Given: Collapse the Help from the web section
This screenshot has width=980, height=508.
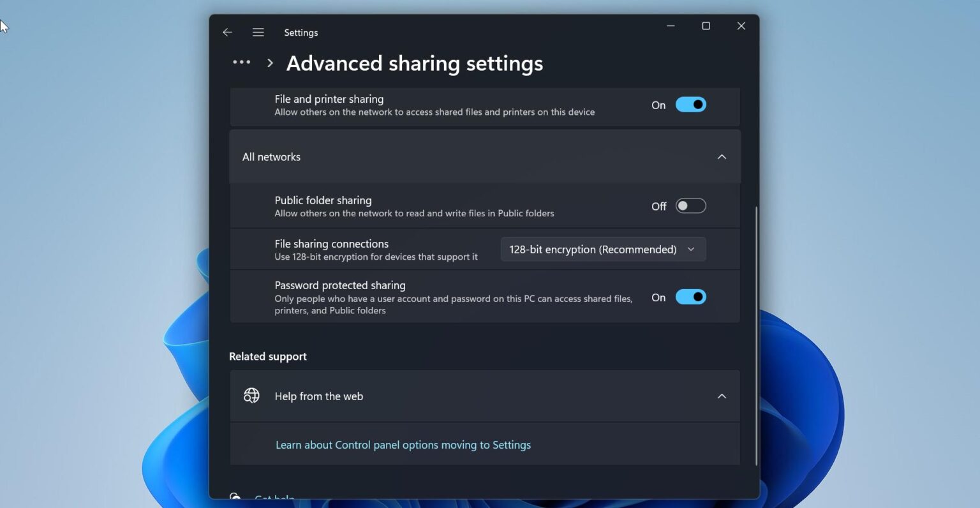Looking at the screenshot, I should point(722,396).
